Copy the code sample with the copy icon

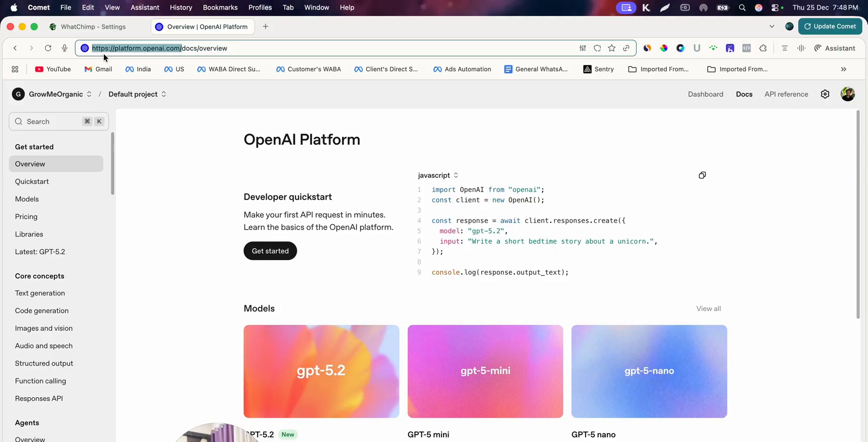(x=702, y=175)
